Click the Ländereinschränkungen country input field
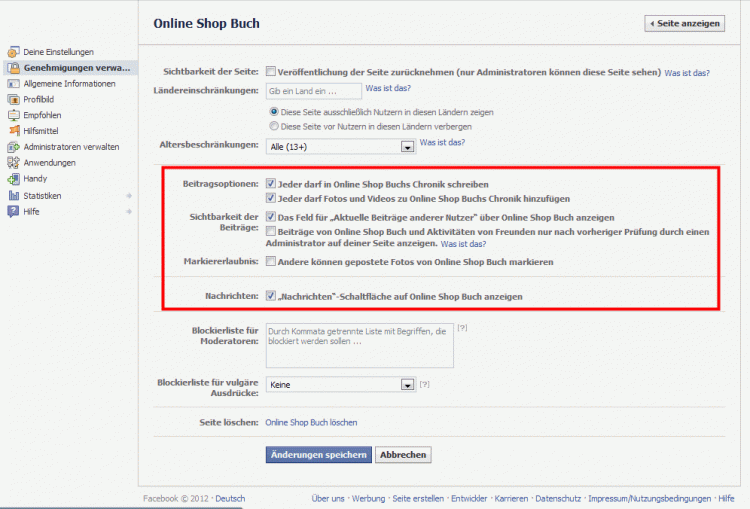This screenshot has height=509, width=750. pos(313,92)
